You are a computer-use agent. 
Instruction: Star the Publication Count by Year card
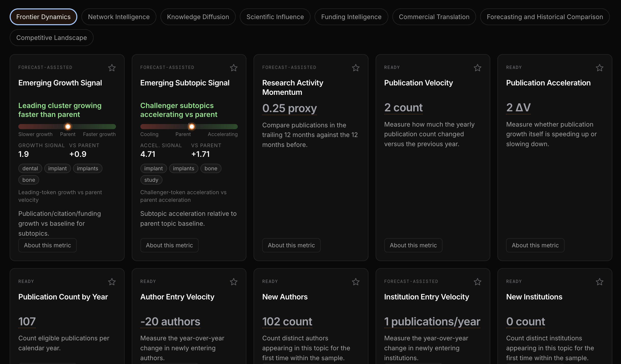click(112, 282)
